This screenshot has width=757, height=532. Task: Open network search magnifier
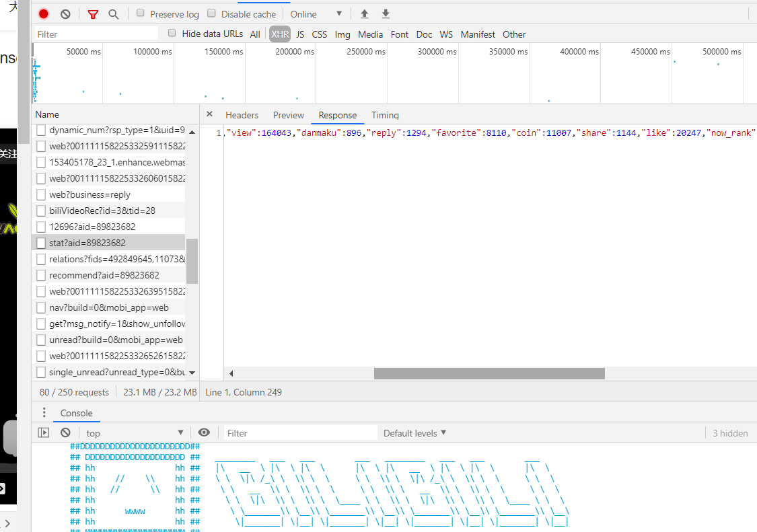114,14
